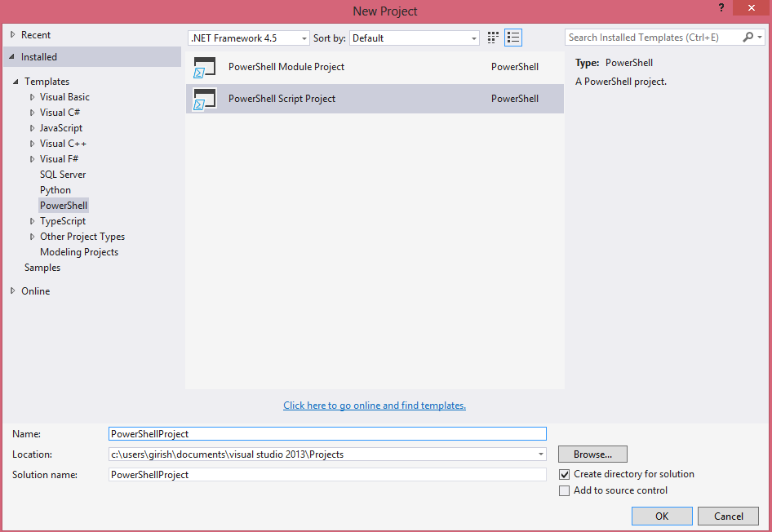
Task: Click the Cancel button
Action: coord(729,516)
